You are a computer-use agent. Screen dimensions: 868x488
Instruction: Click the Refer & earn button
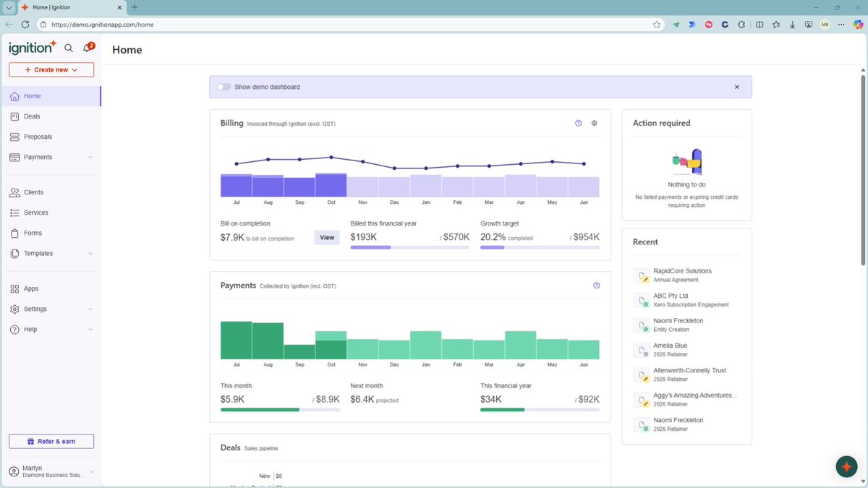51,441
